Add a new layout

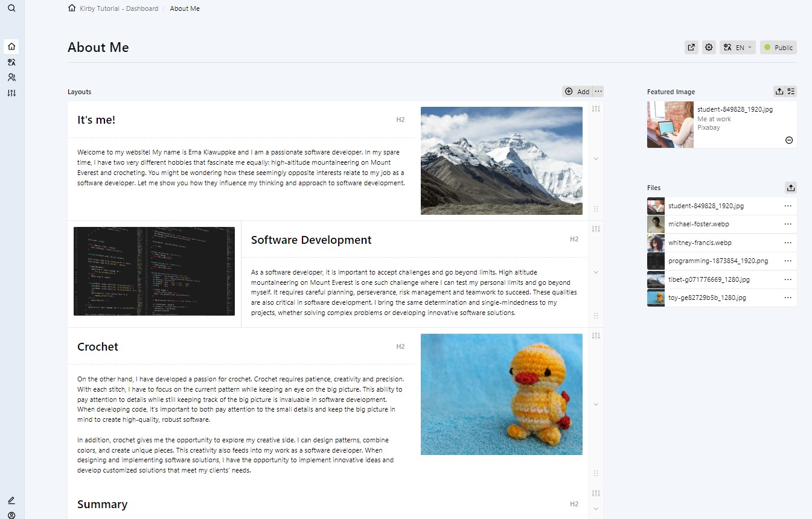pos(577,91)
